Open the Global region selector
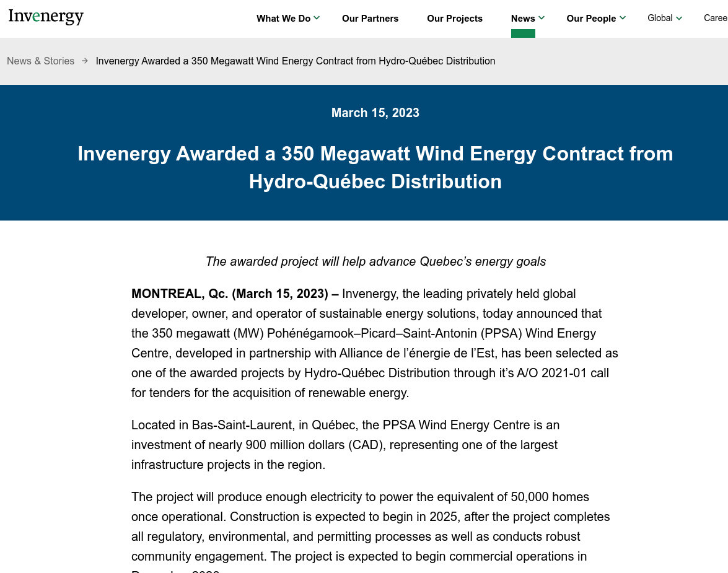 (660, 18)
